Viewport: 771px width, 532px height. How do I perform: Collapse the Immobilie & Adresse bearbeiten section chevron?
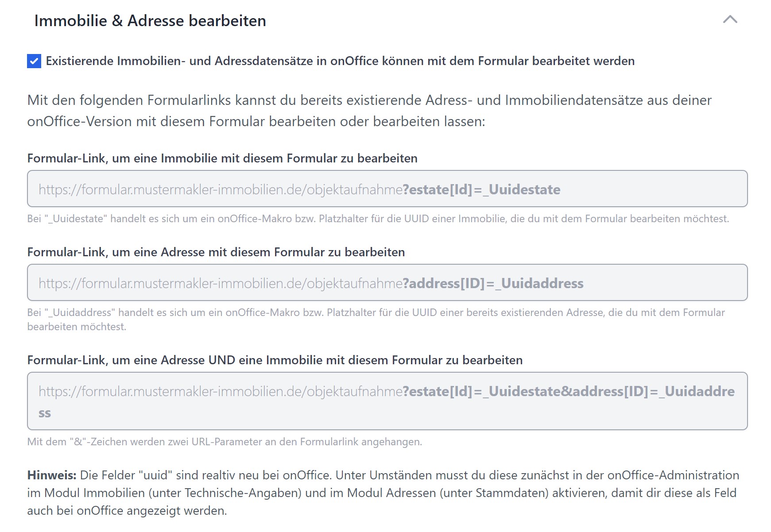click(x=730, y=19)
